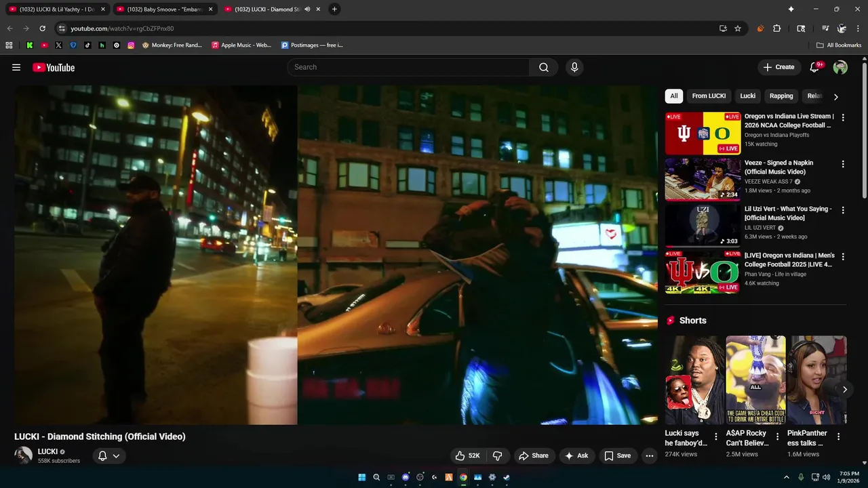Viewport: 868px width, 488px height.
Task: Select the 'All' filter chip
Action: (674, 96)
